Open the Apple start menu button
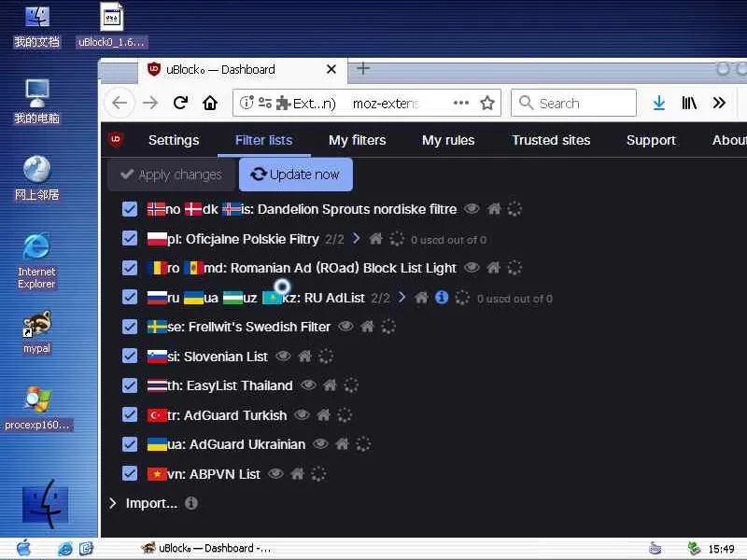747x560 pixels. [23, 548]
